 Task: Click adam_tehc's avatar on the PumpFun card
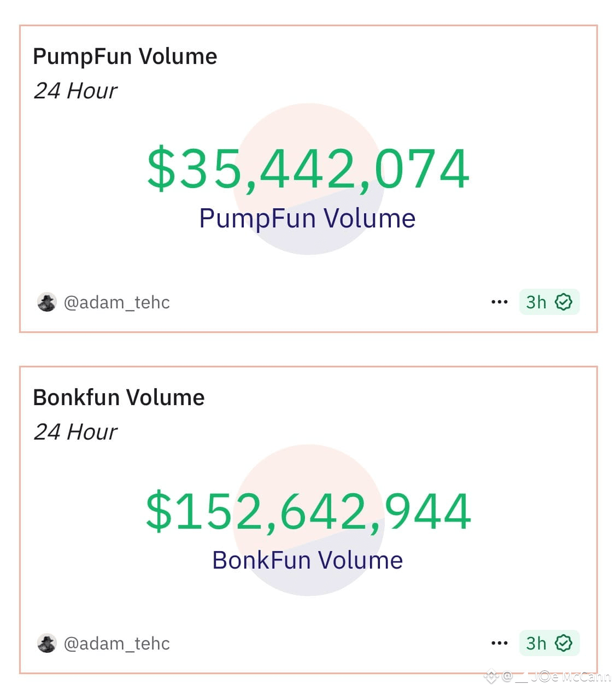pos(47,302)
